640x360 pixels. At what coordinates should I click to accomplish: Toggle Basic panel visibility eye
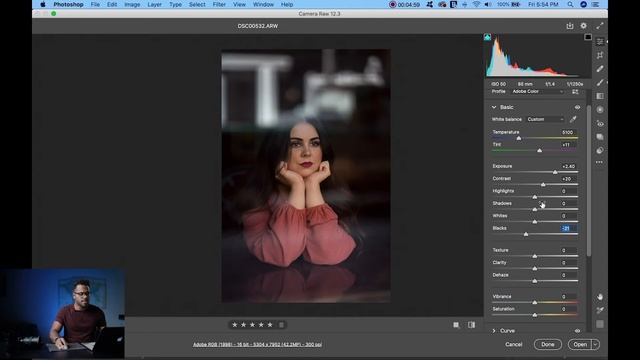(577, 107)
